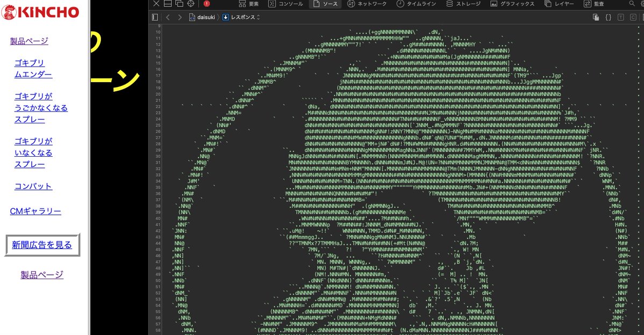Image resolution: width=644 pixels, height=335 pixels.
Task: Open the CMギャラリー link
Action: tap(35, 212)
